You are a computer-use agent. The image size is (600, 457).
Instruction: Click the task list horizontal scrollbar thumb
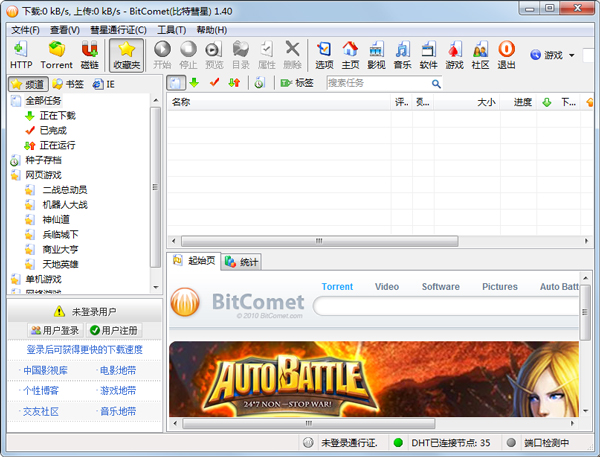click(x=320, y=241)
